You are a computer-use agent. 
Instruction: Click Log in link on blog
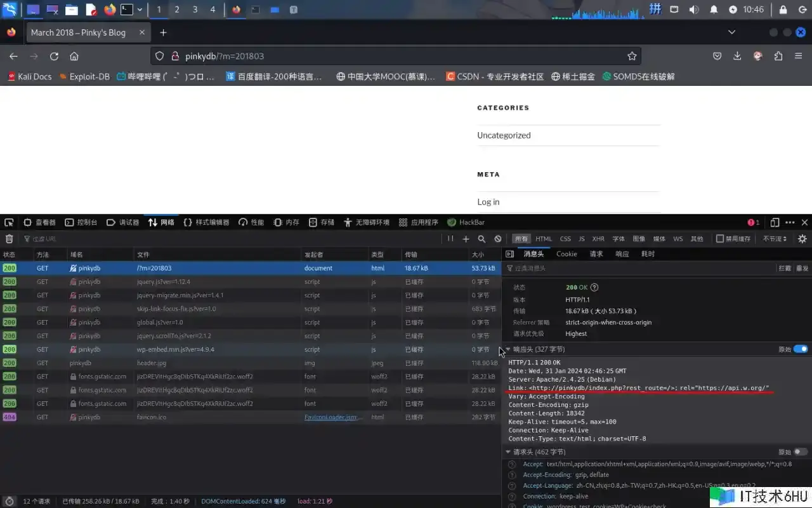click(488, 202)
